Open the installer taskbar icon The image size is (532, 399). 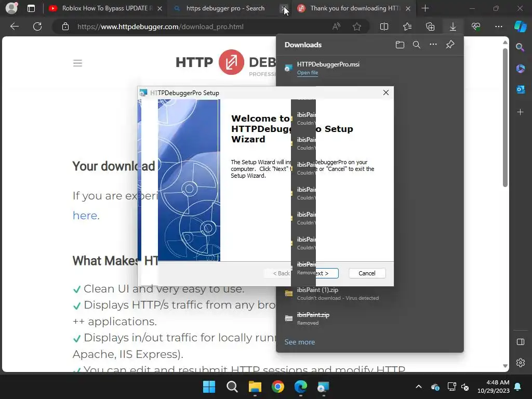[x=323, y=387]
